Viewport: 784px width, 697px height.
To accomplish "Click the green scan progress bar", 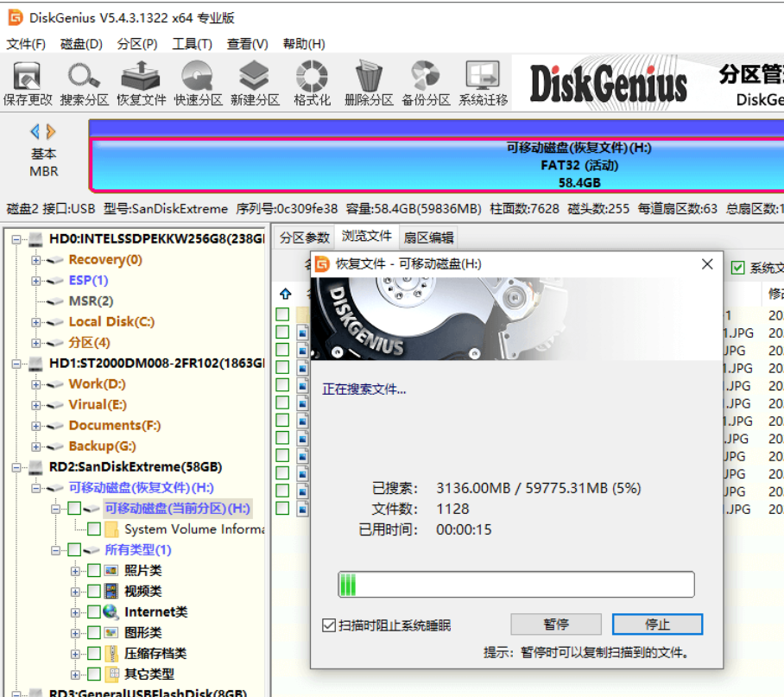I will coord(516,585).
